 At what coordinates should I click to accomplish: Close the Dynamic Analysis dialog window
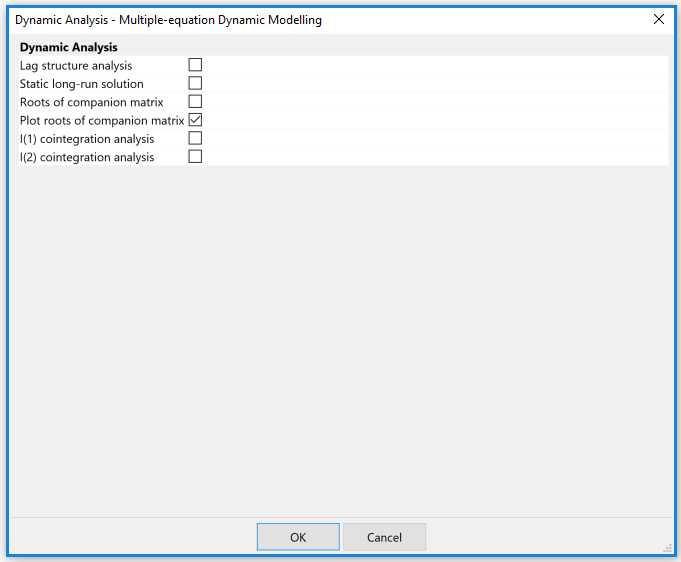pyautogui.click(x=658, y=19)
